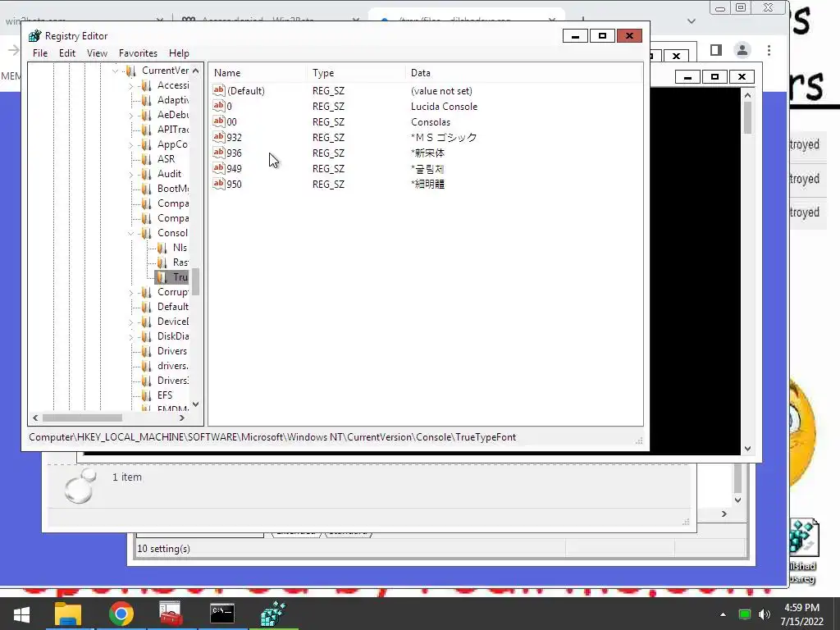Collapse the CurrentVersion tree node
Image resolution: width=840 pixels, height=630 pixels.
(x=115, y=71)
